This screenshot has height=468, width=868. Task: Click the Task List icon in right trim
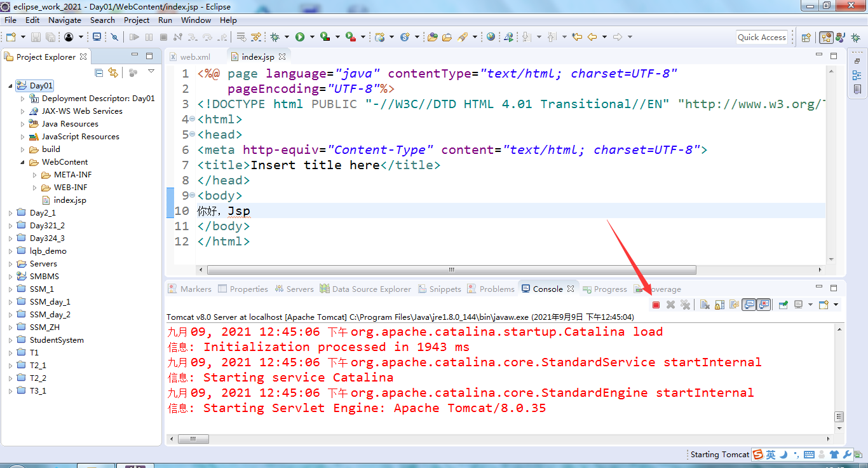[857, 90]
